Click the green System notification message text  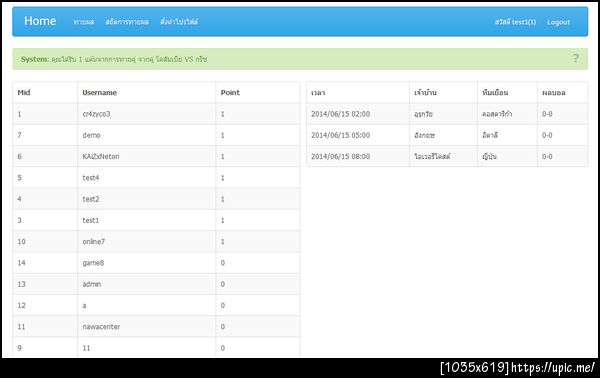114,59
